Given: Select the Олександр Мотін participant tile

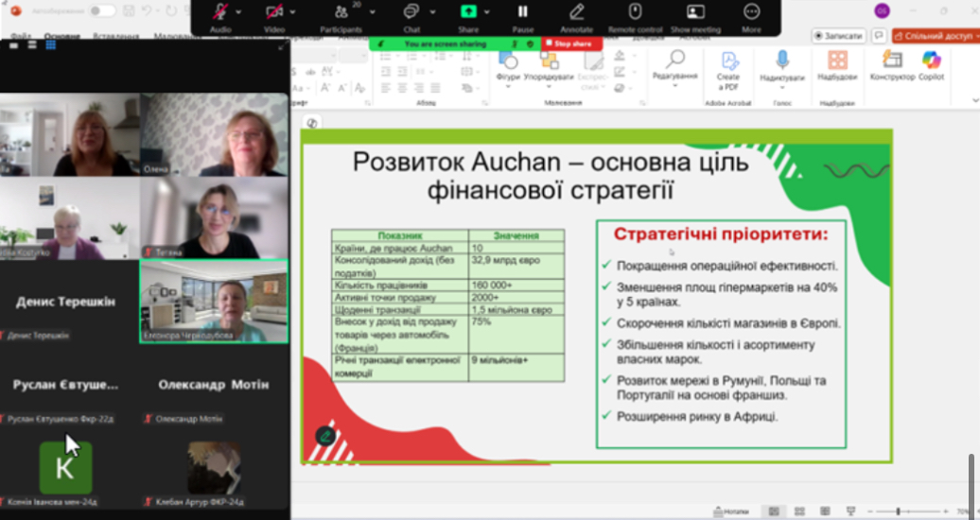Looking at the screenshot, I should click(x=214, y=385).
